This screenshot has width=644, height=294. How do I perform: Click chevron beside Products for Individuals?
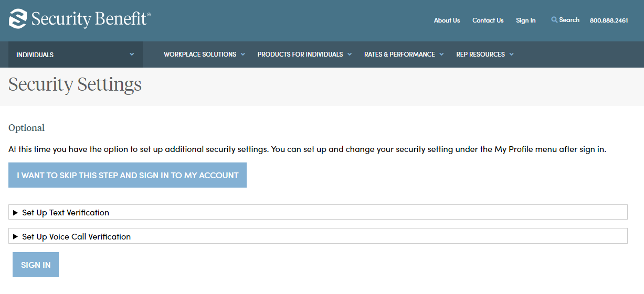click(350, 54)
